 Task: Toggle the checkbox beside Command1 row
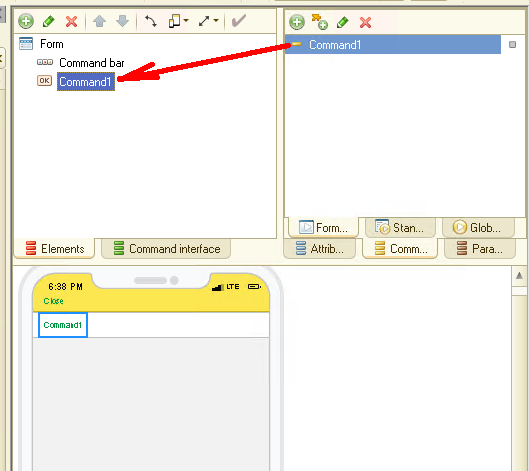(x=512, y=45)
